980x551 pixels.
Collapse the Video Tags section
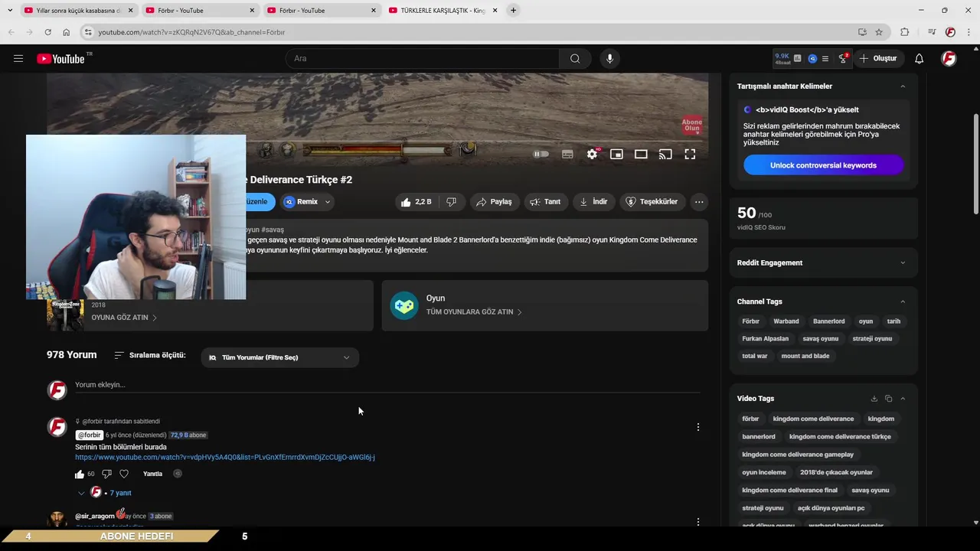pos(903,399)
